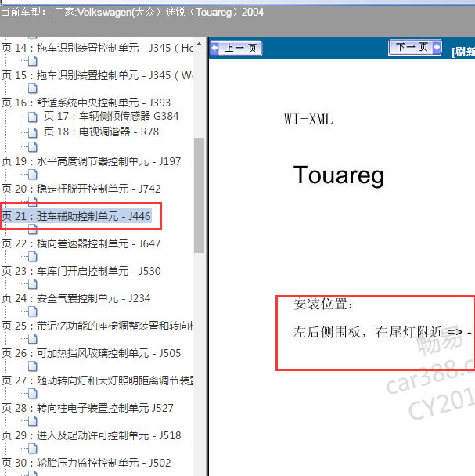Open page 22 横向差速器控制单元 J647
Screen dimensions: 475x476
[81, 243]
